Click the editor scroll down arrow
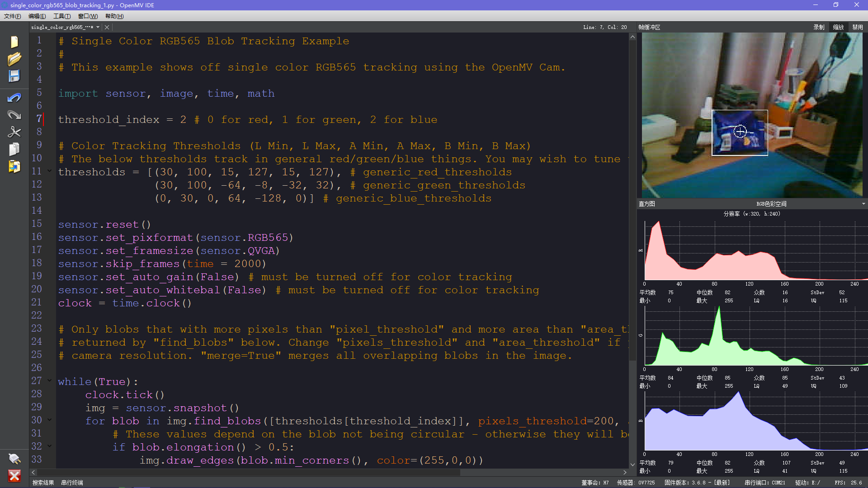The width and height of the screenshot is (868, 488). point(632,464)
